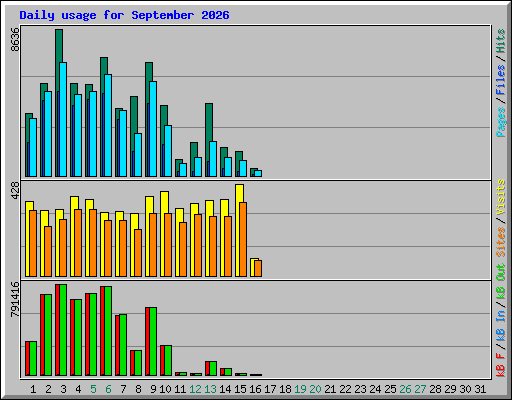512x400 pixels.
Task: Click green day 13 on the x-axis
Action: click(x=210, y=389)
